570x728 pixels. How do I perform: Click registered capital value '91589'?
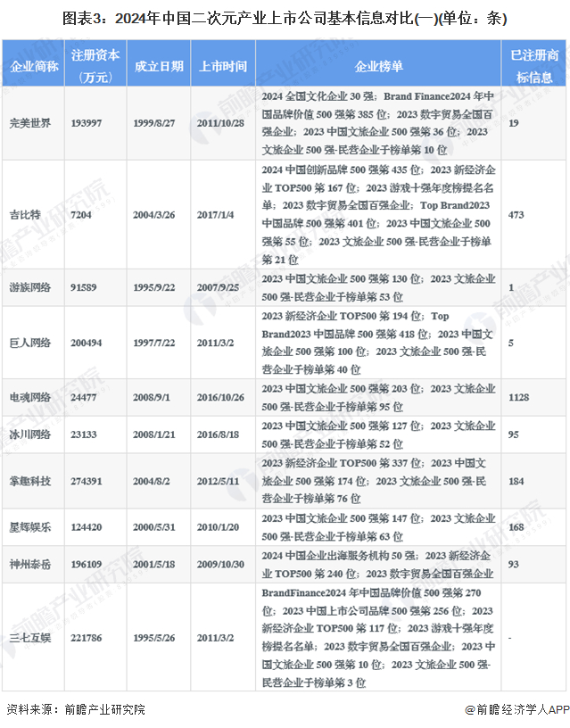pyautogui.click(x=84, y=287)
